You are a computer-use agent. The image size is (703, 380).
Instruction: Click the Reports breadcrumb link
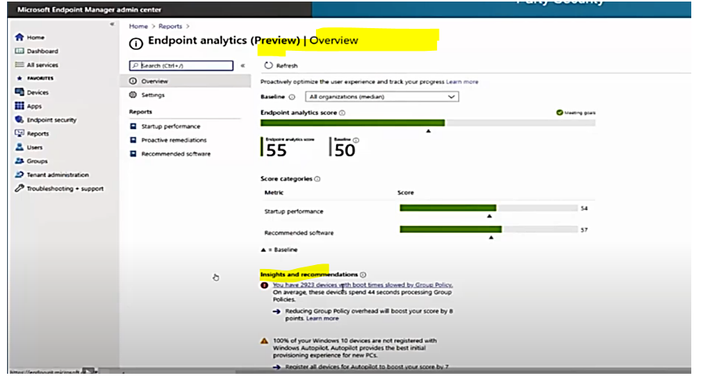(x=170, y=26)
